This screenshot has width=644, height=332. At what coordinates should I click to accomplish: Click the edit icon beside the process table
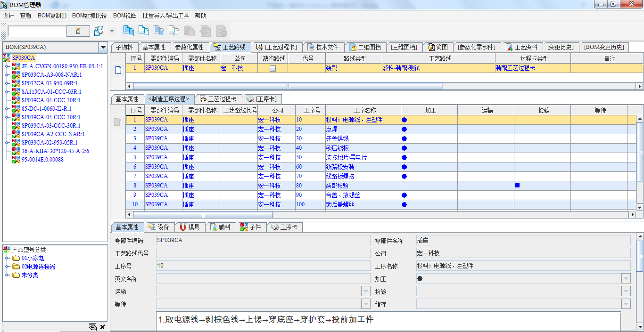click(118, 122)
